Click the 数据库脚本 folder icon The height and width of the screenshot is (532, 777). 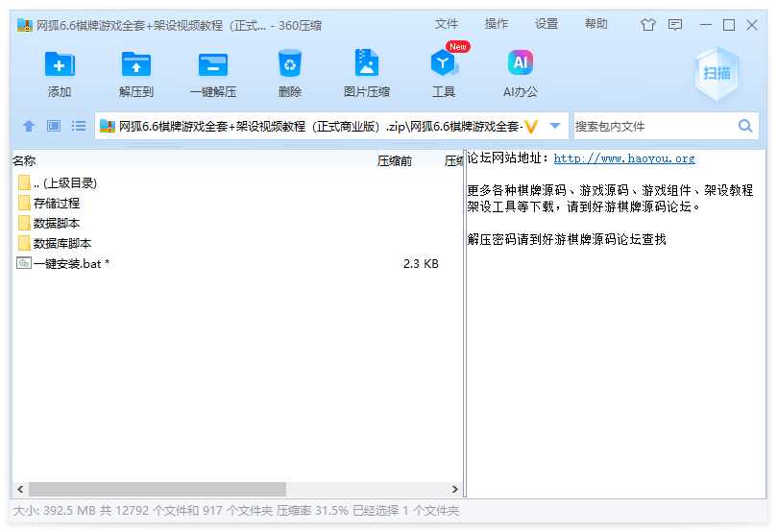(24, 243)
